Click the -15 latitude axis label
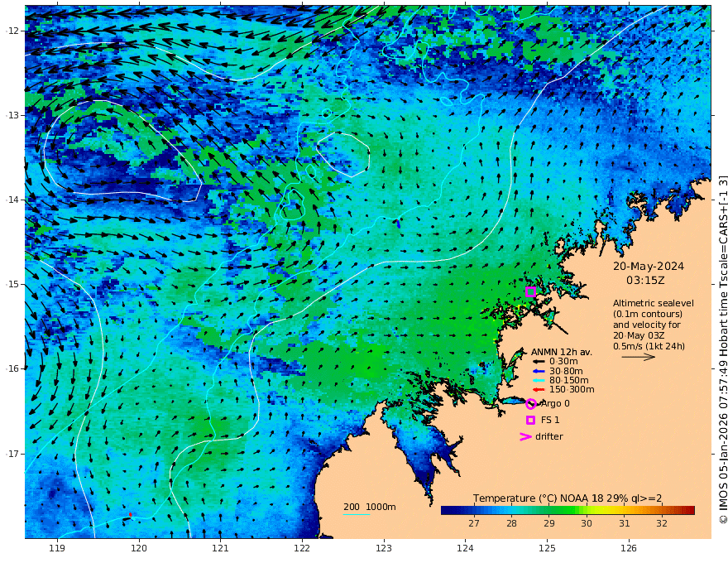 click(12, 284)
